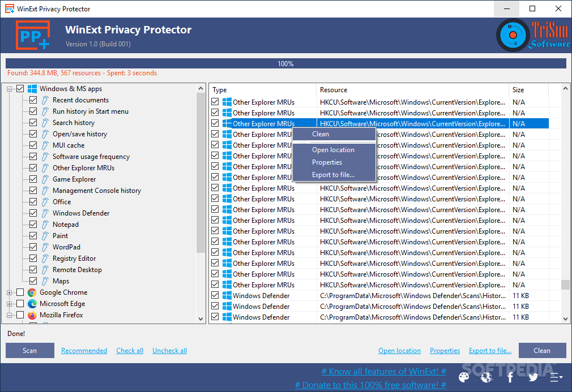Click footprint icon beside Windows Defender tree item
Image resolution: width=572 pixels, height=392 pixels.
[x=45, y=213]
